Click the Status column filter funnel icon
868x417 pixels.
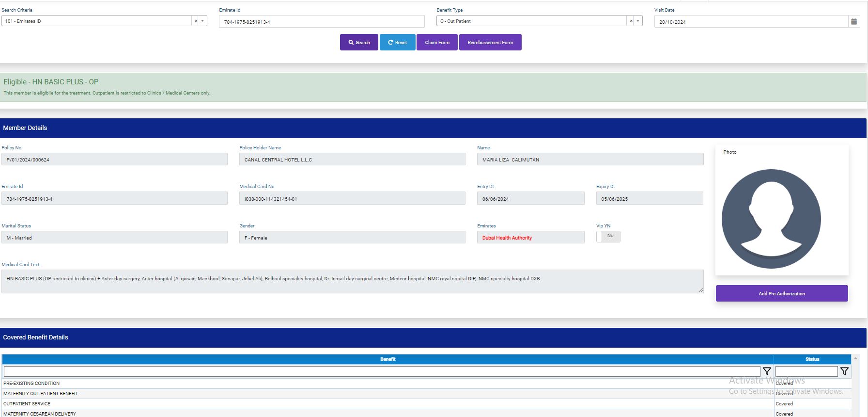coord(844,371)
